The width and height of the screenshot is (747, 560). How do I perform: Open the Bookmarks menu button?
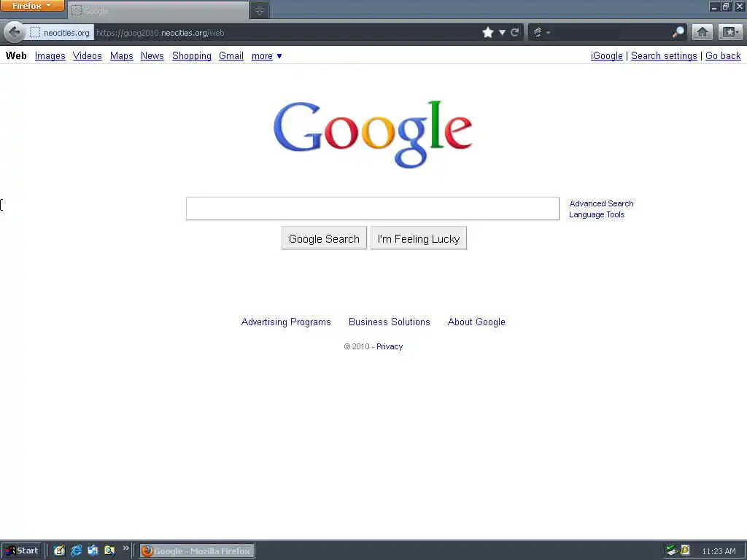click(729, 32)
